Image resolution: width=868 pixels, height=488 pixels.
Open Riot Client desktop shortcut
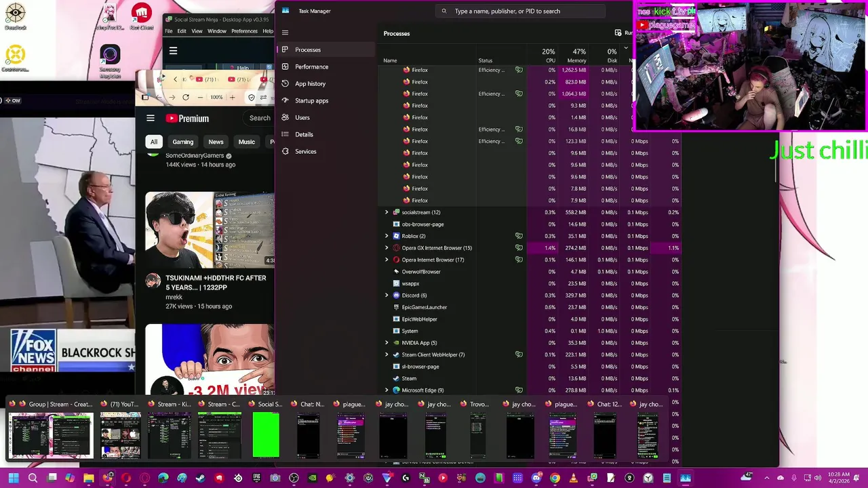[x=141, y=16]
